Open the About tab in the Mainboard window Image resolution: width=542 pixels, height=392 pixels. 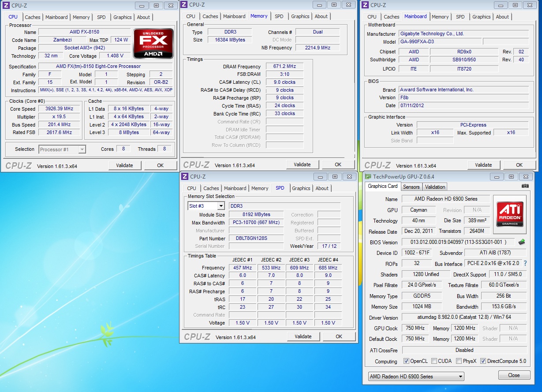(x=502, y=17)
